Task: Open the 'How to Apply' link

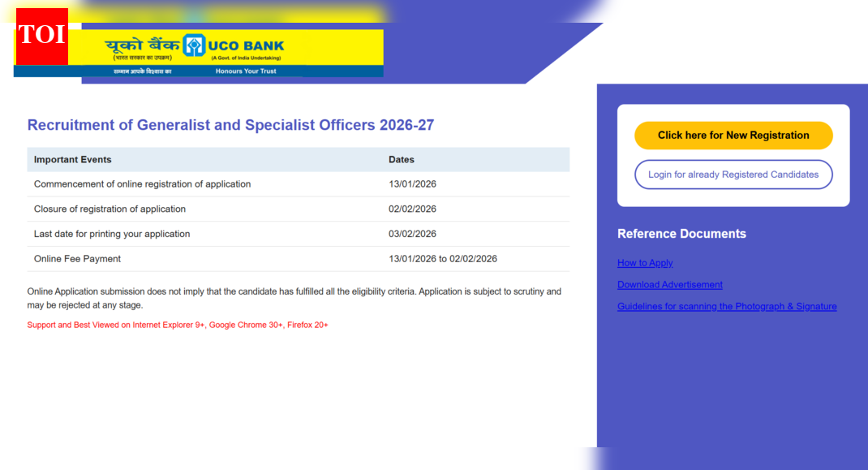Action: click(x=645, y=262)
